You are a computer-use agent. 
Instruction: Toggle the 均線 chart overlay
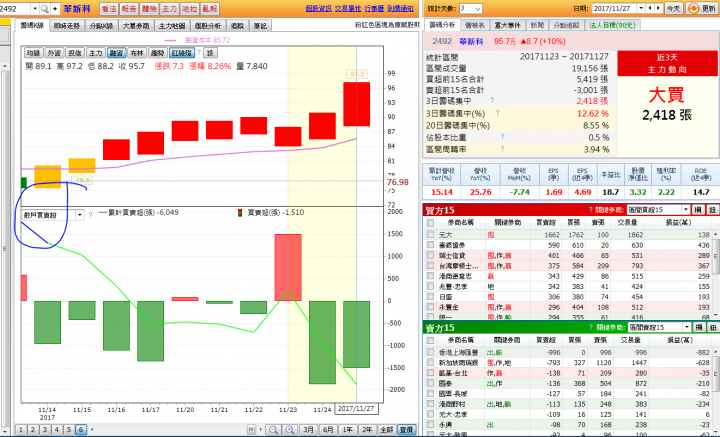point(34,53)
